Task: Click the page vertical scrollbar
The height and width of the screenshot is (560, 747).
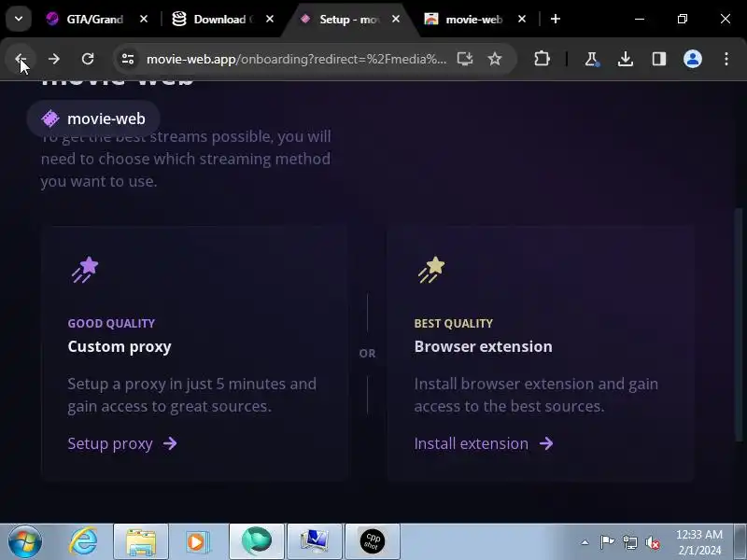Action: [x=739, y=325]
